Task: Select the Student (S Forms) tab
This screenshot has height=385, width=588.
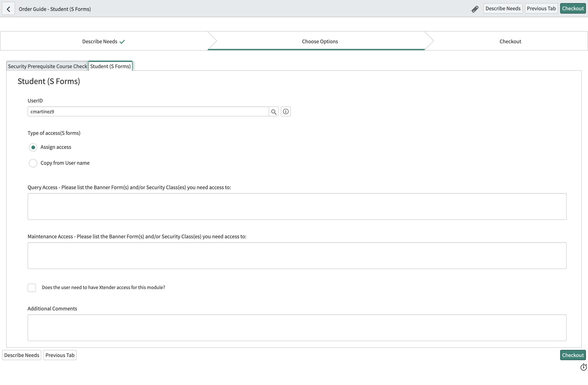Action: [x=110, y=66]
